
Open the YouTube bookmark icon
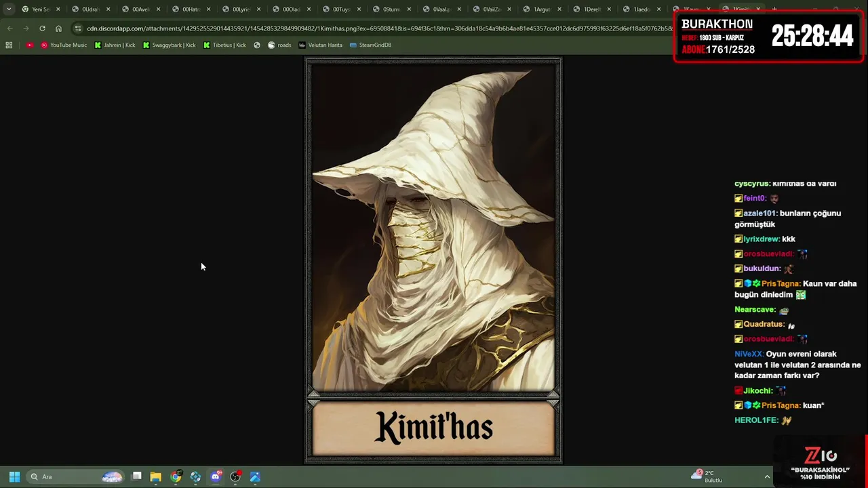tap(30, 45)
